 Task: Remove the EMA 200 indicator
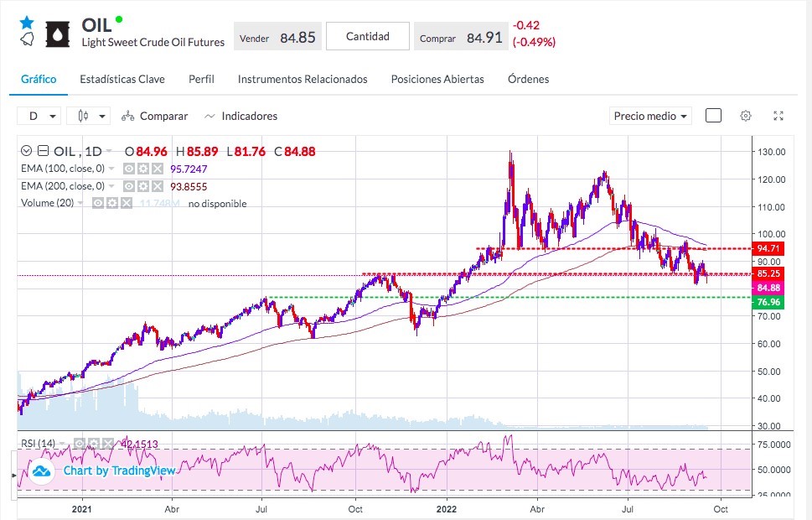(157, 186)
